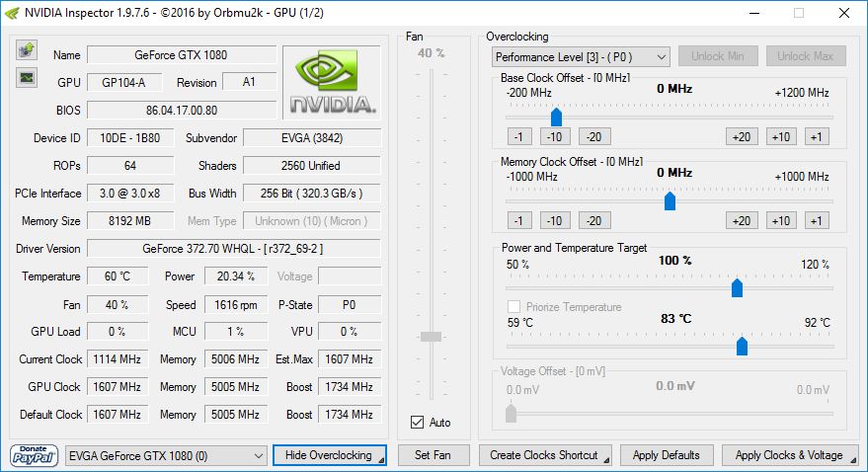Click the fan Speed value 1616 rpm

coord(236,304)
